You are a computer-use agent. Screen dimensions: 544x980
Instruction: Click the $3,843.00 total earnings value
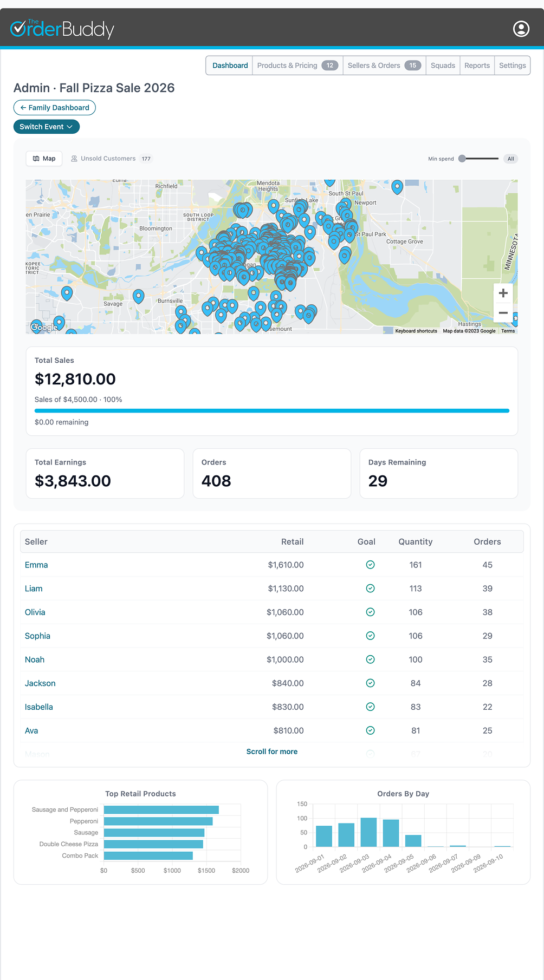73,481
